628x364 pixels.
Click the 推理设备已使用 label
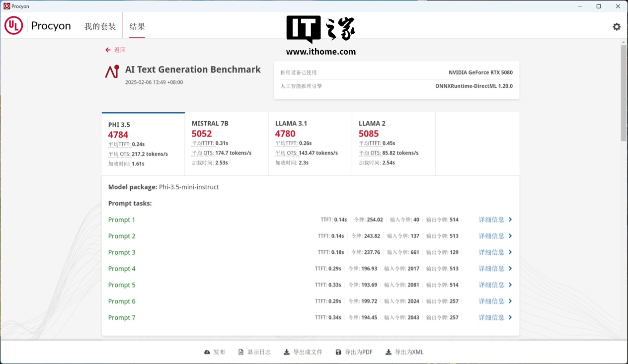pyautogui.click(x=298, y=73)
